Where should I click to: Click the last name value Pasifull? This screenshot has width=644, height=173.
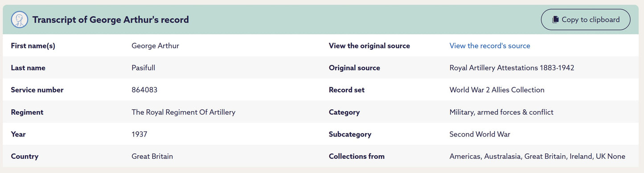[144, 68]
